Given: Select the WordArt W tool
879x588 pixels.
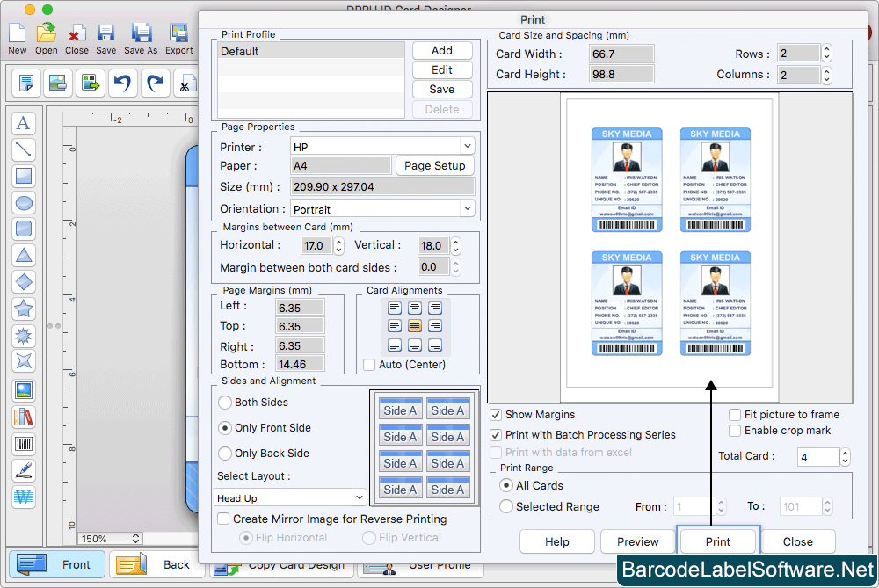Looking at the screenshot, I should pyautogui.click(x=24, y=497).
